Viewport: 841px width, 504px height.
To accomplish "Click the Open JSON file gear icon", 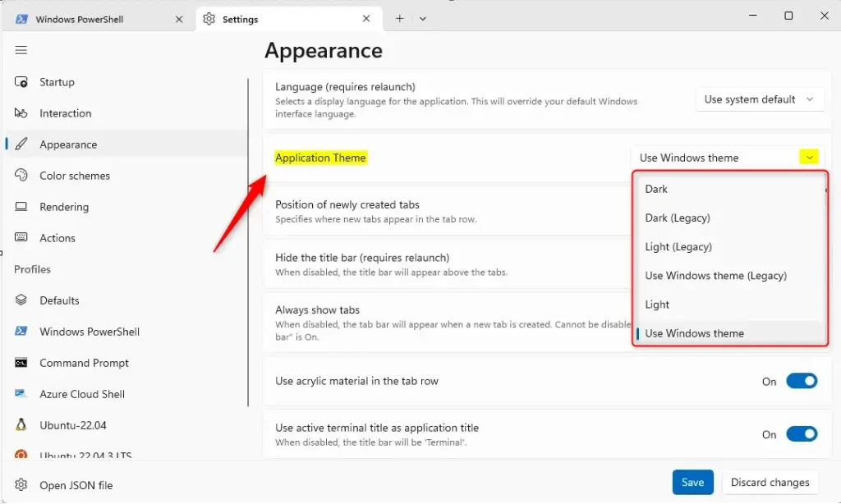I will [x=21, y=484].
